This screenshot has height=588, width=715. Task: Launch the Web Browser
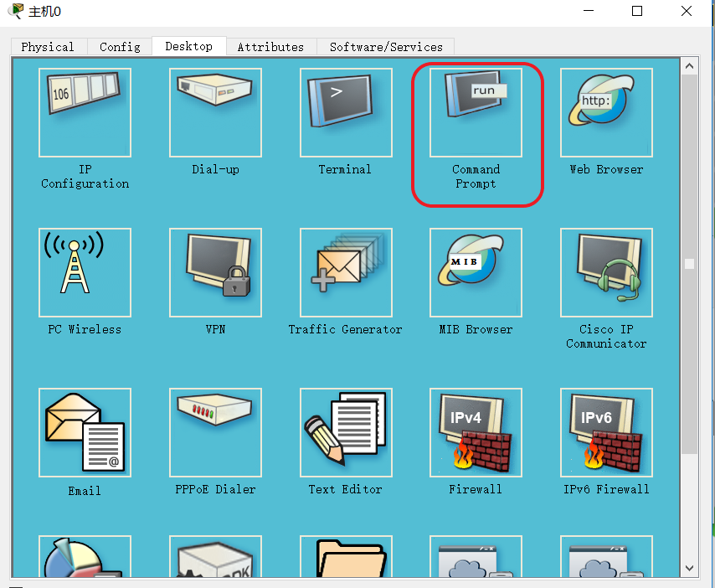coord(606,113)
